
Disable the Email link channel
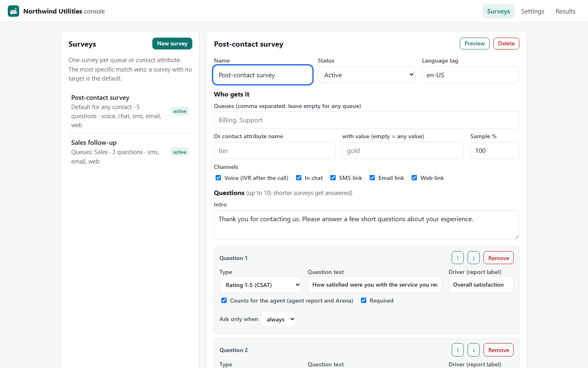coord(372,178)
